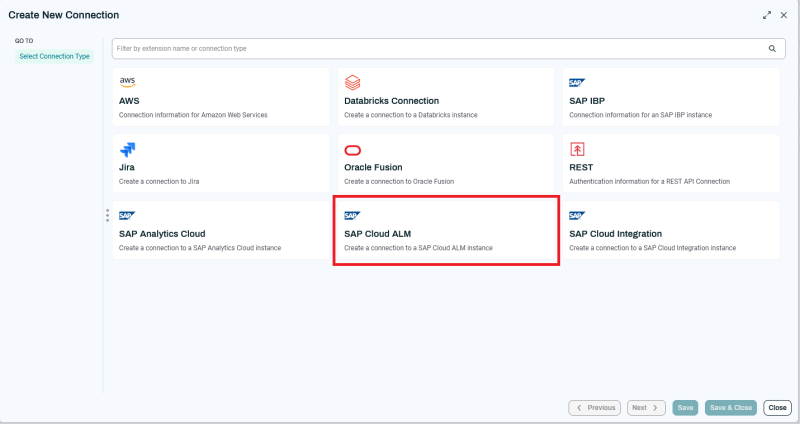Click the search magnifier icon
Screen dimensions: 800x424
click(x=771, y=48)
